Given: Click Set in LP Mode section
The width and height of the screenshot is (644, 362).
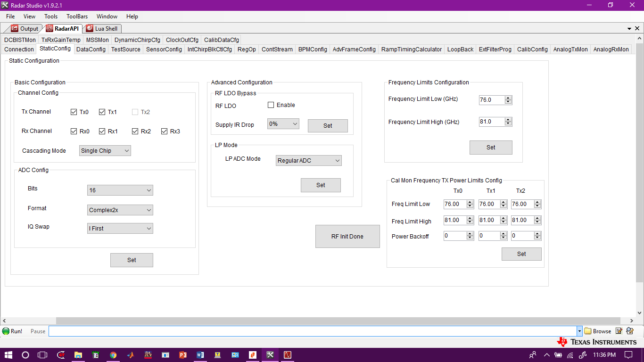Looking at the screenshot, I should point(321,185).
